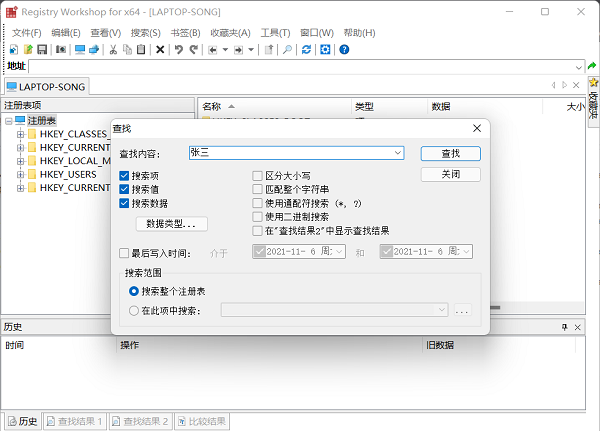Open the 文件(F) menu
Screen dimensions: 600x431
point(26,33)
